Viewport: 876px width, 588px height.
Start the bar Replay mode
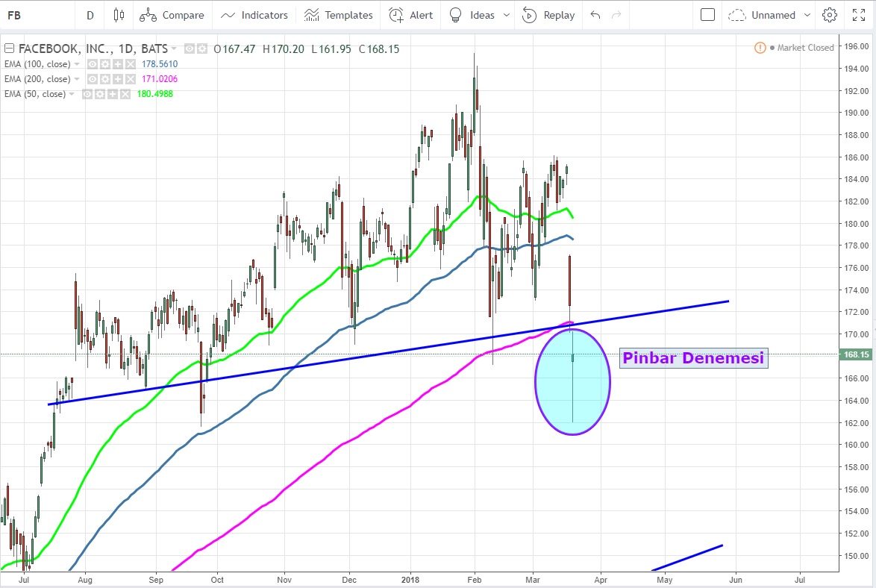coord(548,15)
